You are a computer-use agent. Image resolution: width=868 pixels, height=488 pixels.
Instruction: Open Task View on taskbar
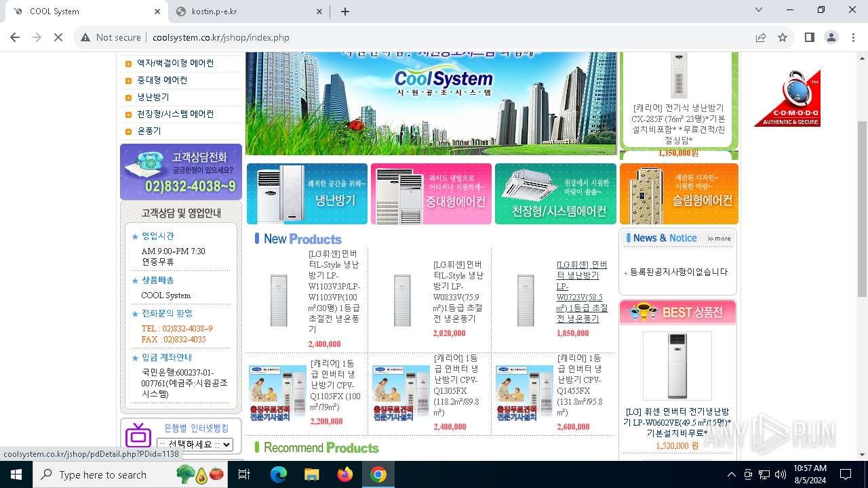click(x=244, y=474)
